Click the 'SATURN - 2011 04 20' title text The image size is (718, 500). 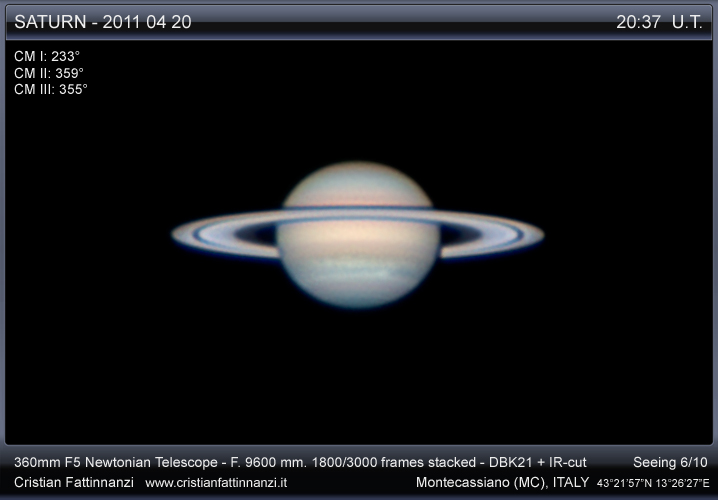point(103,22)
